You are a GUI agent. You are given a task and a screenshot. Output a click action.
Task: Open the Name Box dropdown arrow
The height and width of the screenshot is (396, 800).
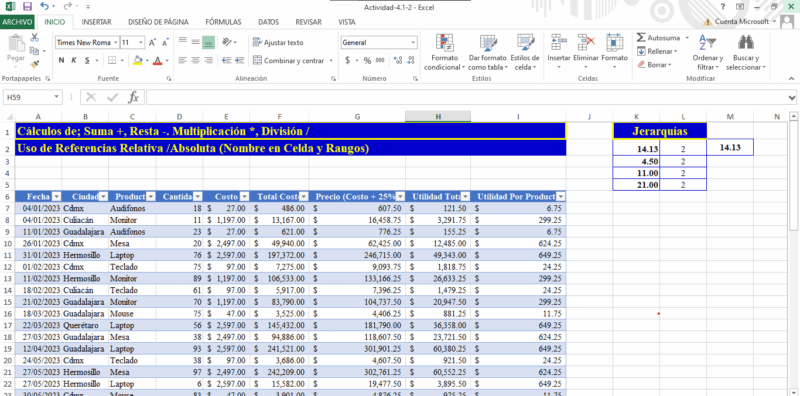pos(56,97)
